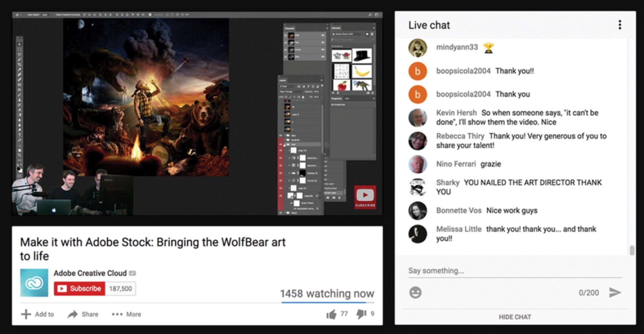The image size is (644, 334).
Task: Click the Share arrow button
Action: 83,314
